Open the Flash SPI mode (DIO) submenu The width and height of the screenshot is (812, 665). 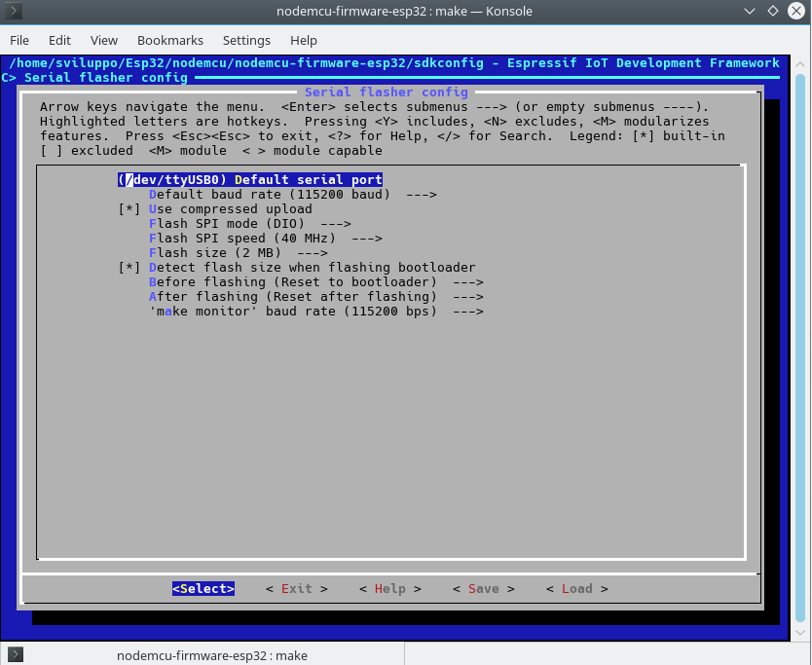point(249,224)
